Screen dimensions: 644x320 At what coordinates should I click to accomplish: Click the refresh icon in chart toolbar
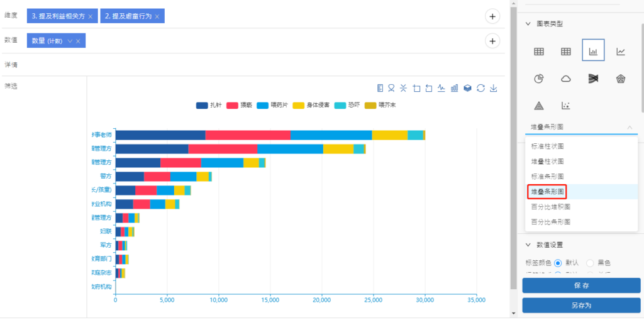click(x=480, y=88)
